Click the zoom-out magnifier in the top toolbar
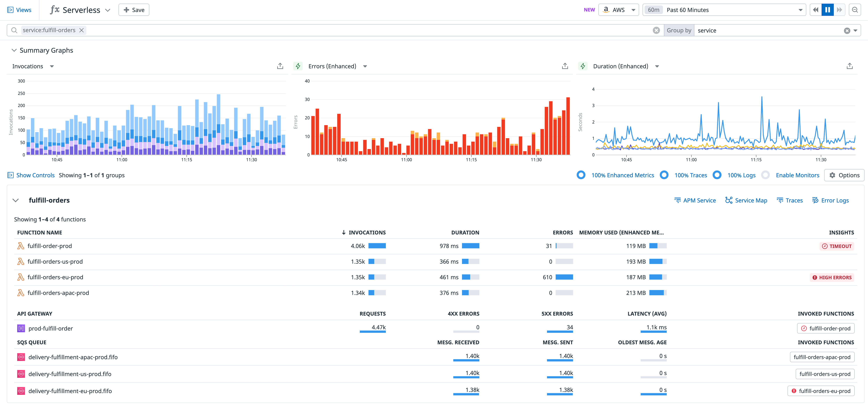Viewport: 868px width, 407px height. 855,10
